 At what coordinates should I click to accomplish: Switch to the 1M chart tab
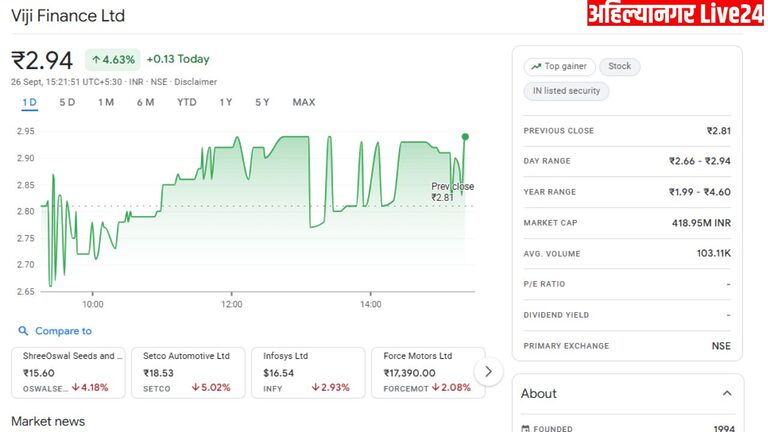tap(105, 102)
